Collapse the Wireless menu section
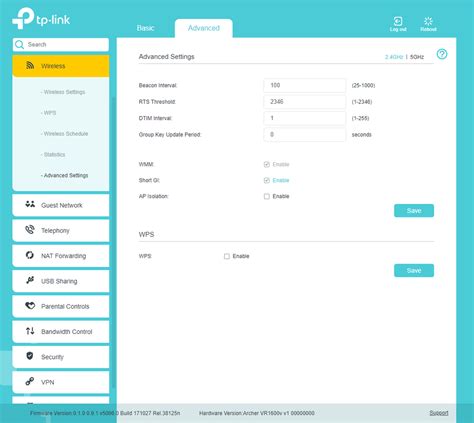 61,66
